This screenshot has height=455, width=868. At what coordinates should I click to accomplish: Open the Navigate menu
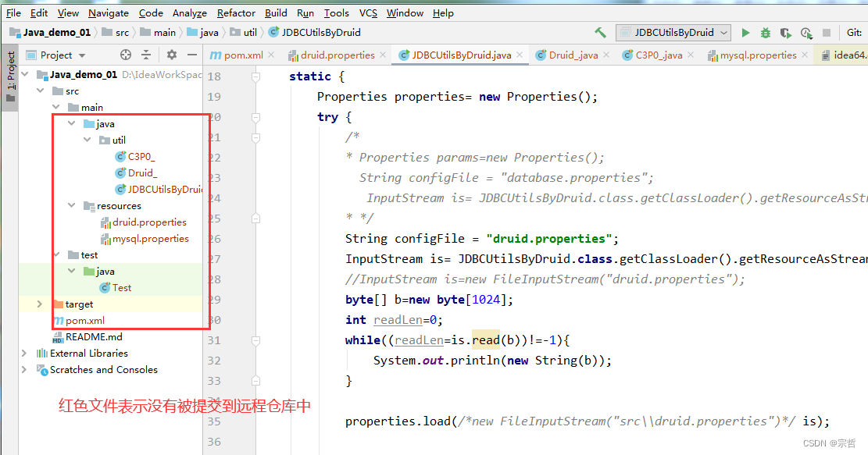click(109, 12)
